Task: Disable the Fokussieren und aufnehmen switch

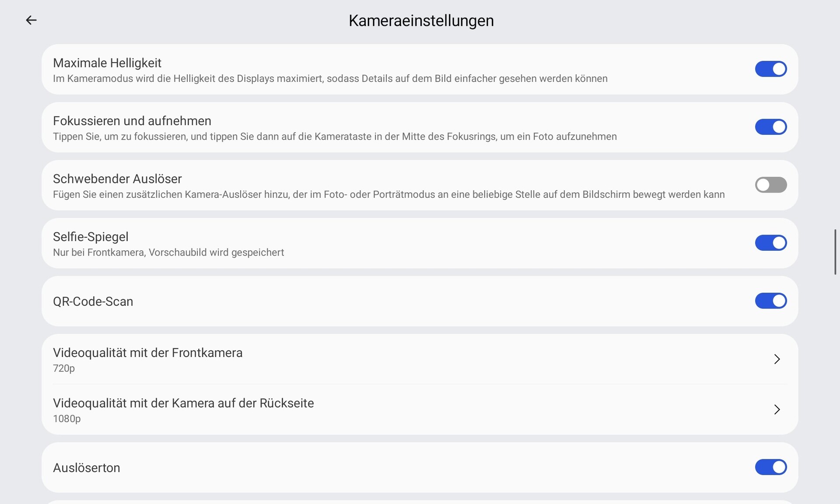Action: pyautogui.click(x=770, y=127)
